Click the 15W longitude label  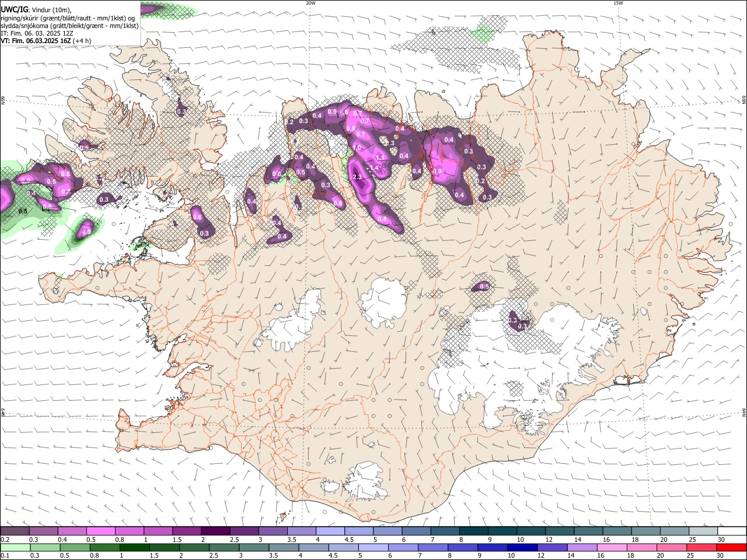618,3
